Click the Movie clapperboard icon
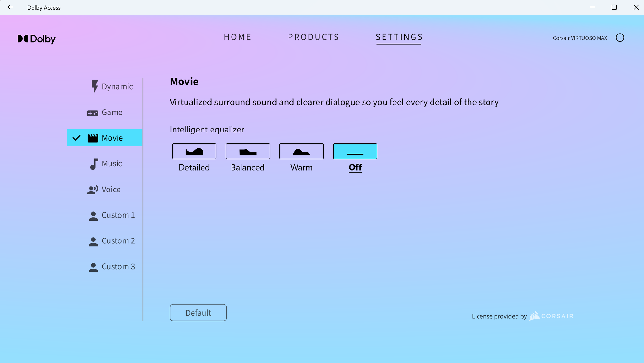 (93, 138)
